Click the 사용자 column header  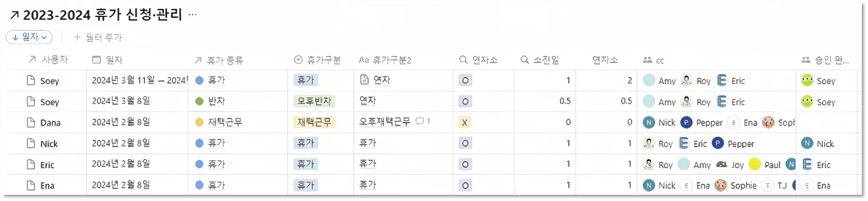click(48, 60)
